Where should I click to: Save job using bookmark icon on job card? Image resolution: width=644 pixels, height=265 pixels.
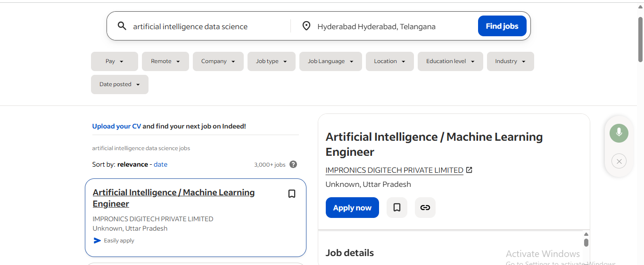pos(292,194)
